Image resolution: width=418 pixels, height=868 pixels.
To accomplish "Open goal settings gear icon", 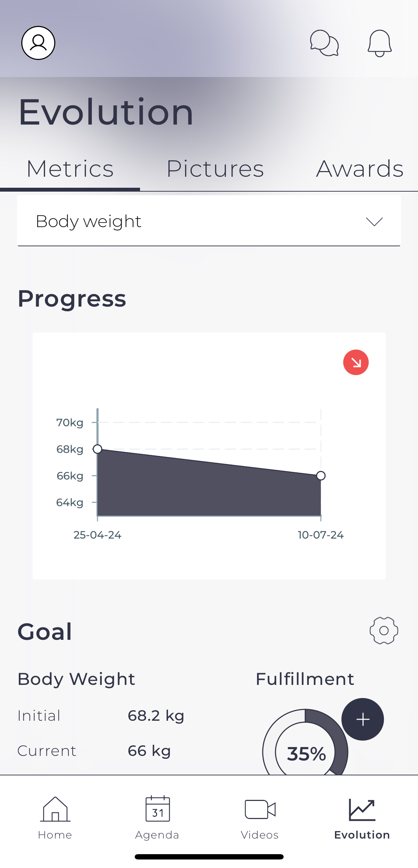I will [x=384, y=631].
